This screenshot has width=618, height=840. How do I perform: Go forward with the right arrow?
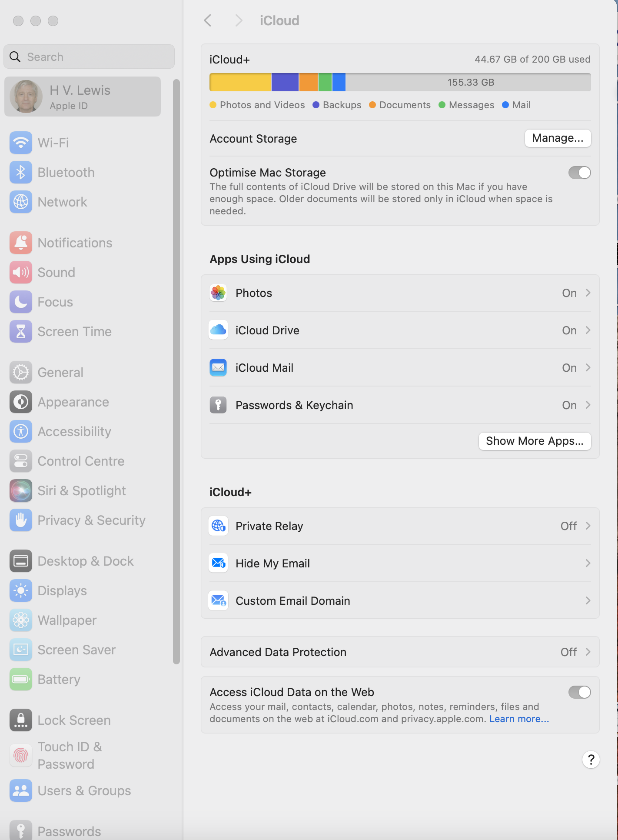[238, 20]
